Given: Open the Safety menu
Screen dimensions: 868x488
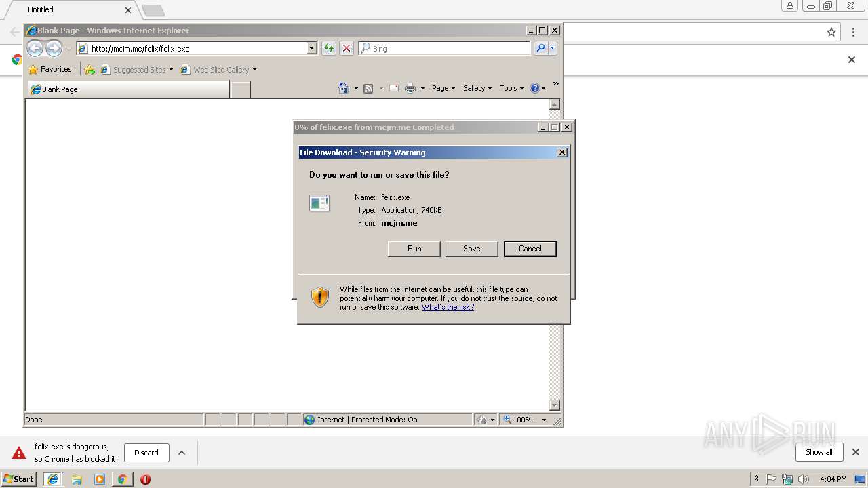Looking at the screenshot, I should pyautogui.click(x=477, y=88).
